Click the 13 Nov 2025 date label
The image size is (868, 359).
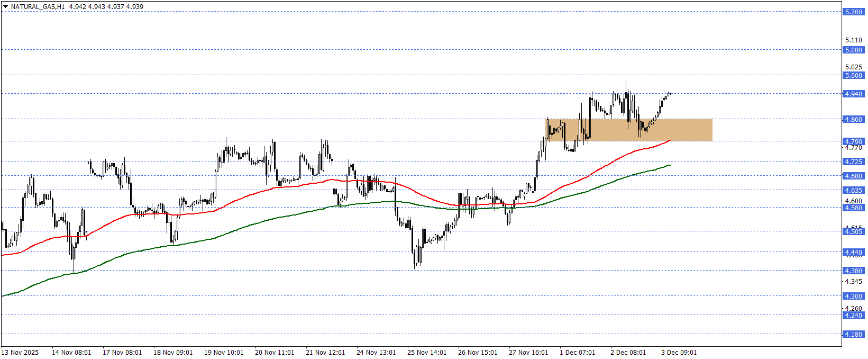coord(20,353)
